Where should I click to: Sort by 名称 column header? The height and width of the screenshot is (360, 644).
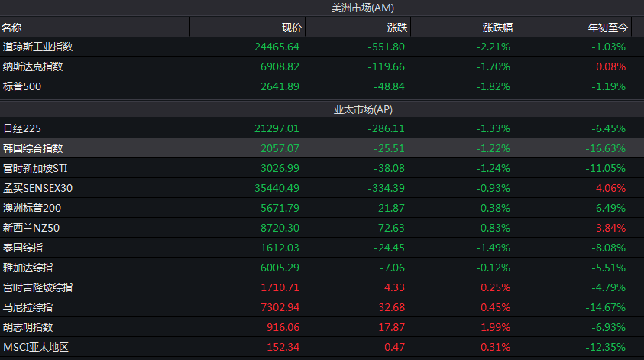pyautogui.click(x=11, y=28)
